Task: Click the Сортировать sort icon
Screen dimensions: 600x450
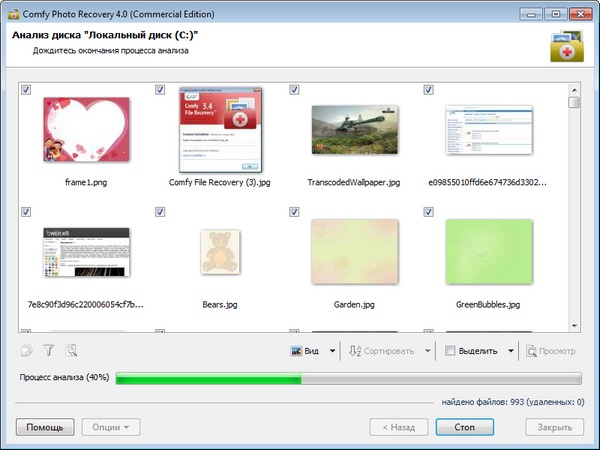Action: pyautogui.click(x=357, y=351)
